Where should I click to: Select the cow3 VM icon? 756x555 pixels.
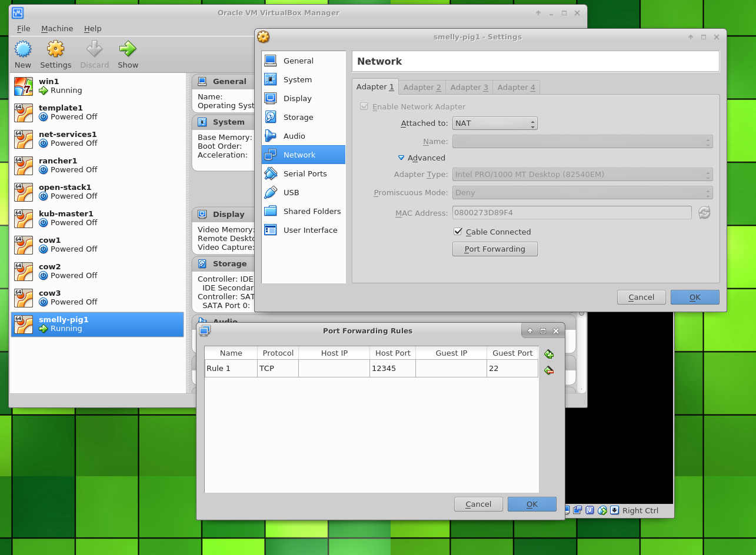24,297
